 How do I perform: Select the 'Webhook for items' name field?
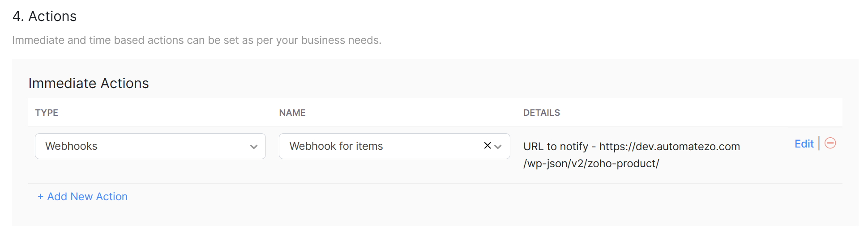click(x=394, y=146)
